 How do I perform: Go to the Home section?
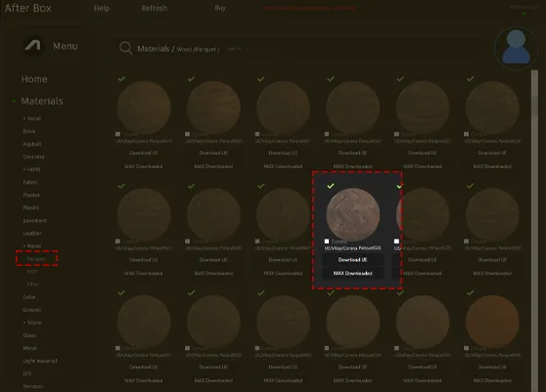click(34, 79)
